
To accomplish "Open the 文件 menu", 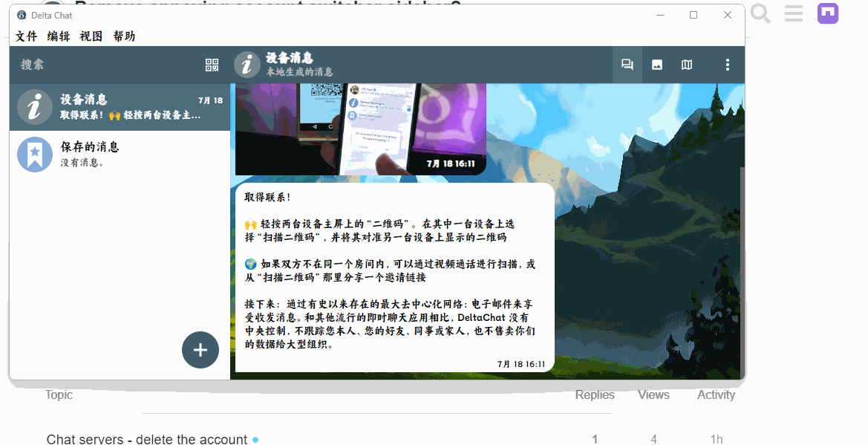I will pyautogui.click(x=27, y=36).
